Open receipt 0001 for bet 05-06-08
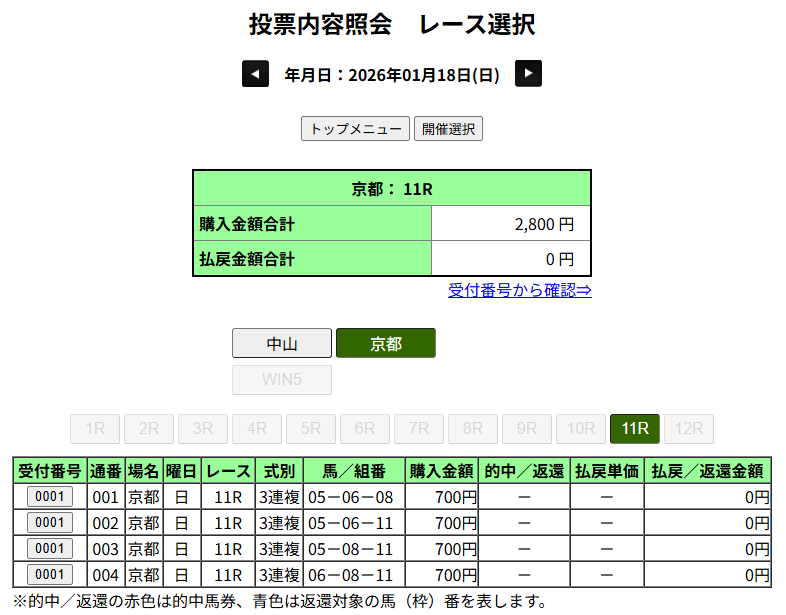The width and height of the screenshot is (786, 615). (x=50, y=497)
